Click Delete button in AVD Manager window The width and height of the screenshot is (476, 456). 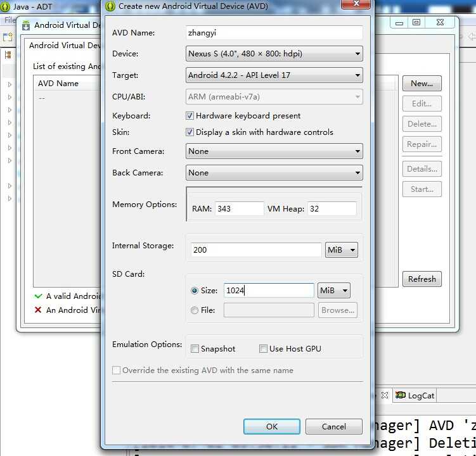tap(421, 124)
